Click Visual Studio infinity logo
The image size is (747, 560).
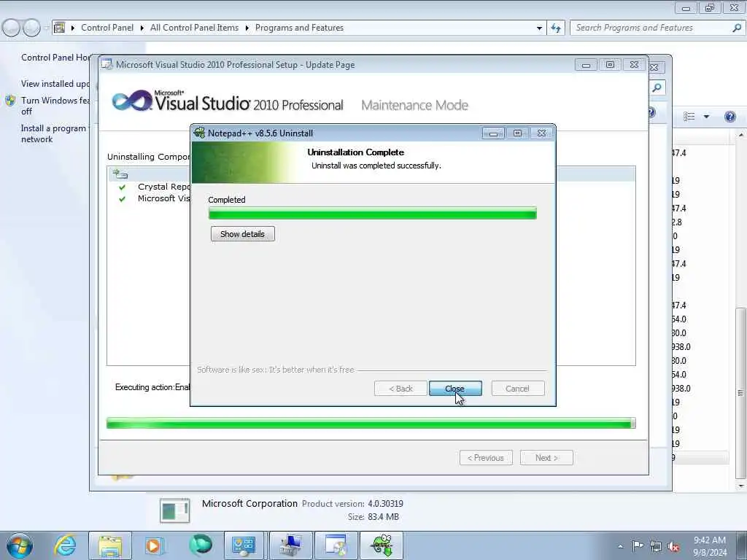131,101
